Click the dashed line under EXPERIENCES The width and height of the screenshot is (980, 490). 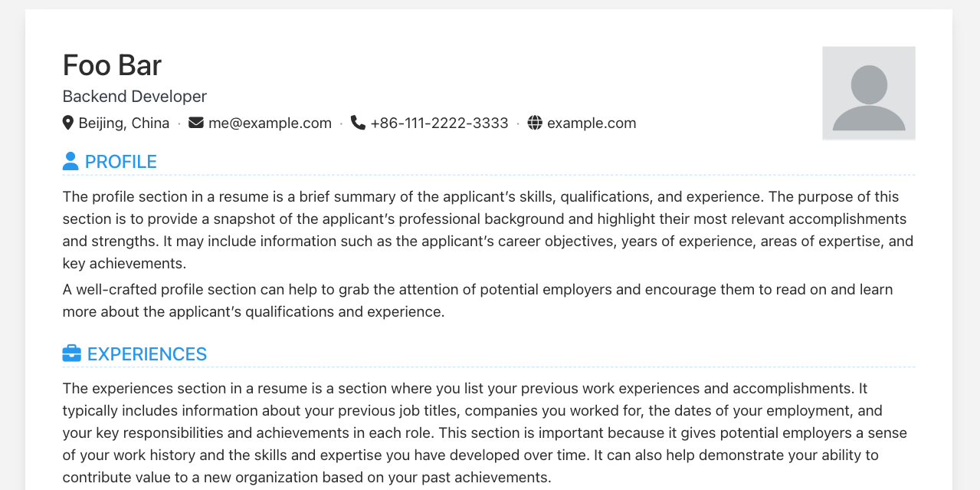pyautogui.click(x=489, y=367)
